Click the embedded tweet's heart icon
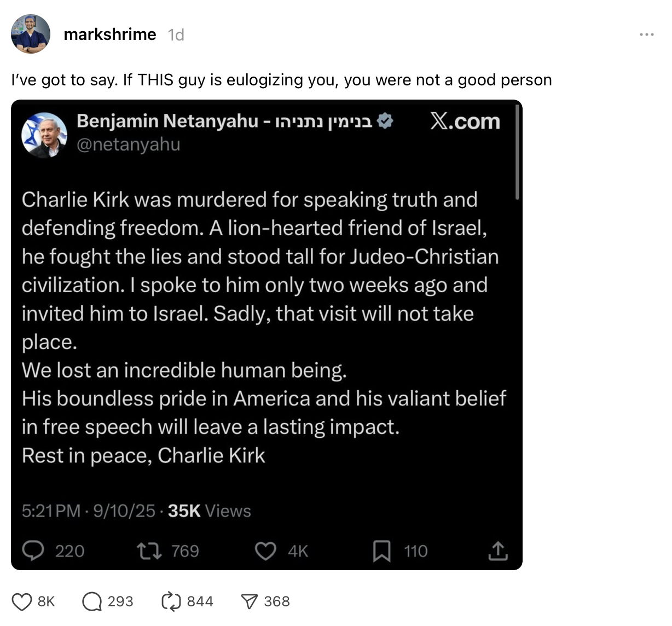Image resolution: width=672 pixels, height=626 pixels. [266, 551]
